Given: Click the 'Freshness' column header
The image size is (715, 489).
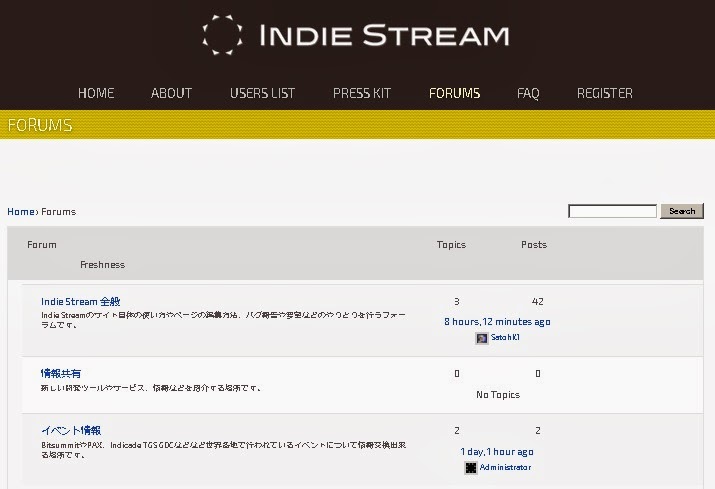Looking at the screenshot, I should pyautogui.click(x=102, y=265).
